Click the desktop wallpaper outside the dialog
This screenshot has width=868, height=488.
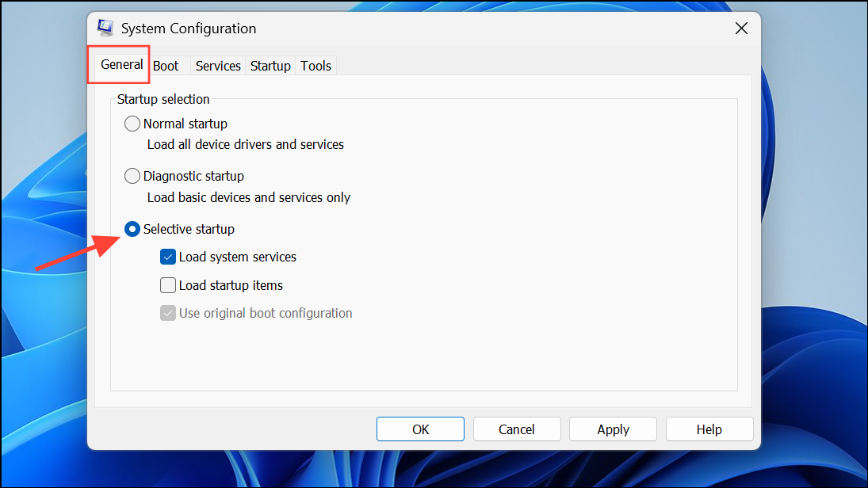tap(816, 238)
